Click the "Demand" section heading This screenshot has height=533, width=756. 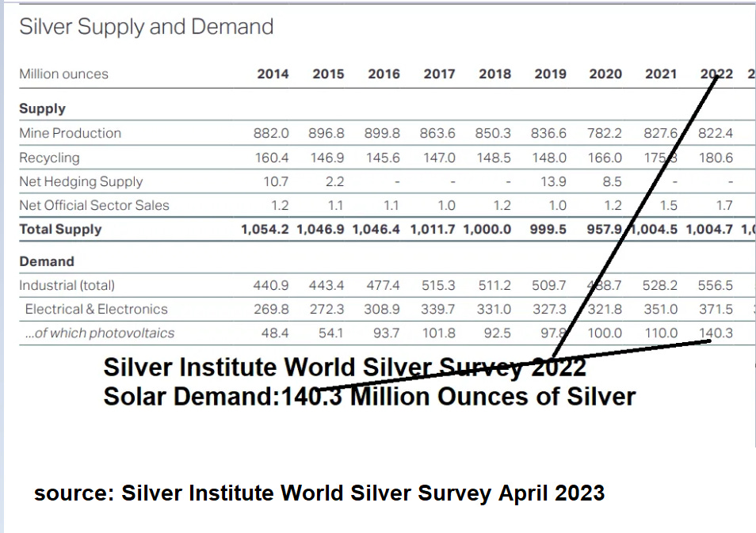47,261
